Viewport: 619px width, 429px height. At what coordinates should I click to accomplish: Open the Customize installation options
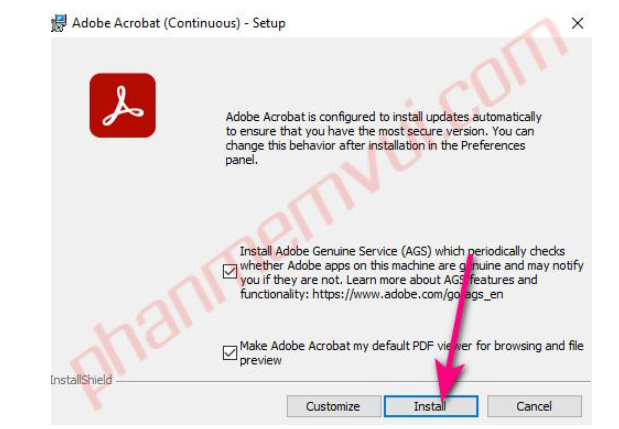click(x=334, y=406)
